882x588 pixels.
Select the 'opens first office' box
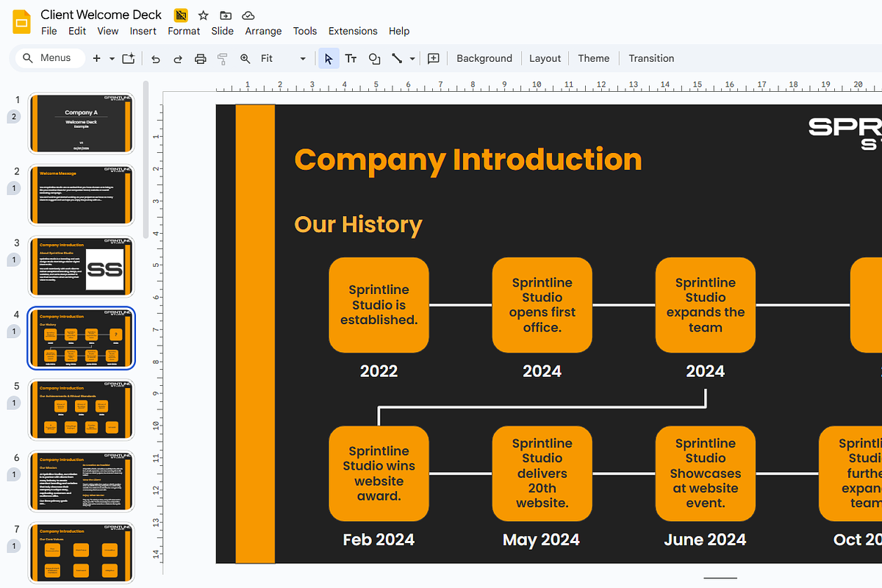pos(542,305)
